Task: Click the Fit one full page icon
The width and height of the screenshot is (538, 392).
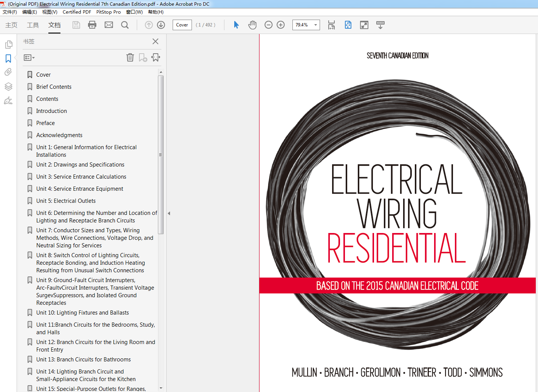Action: point(348,25)
